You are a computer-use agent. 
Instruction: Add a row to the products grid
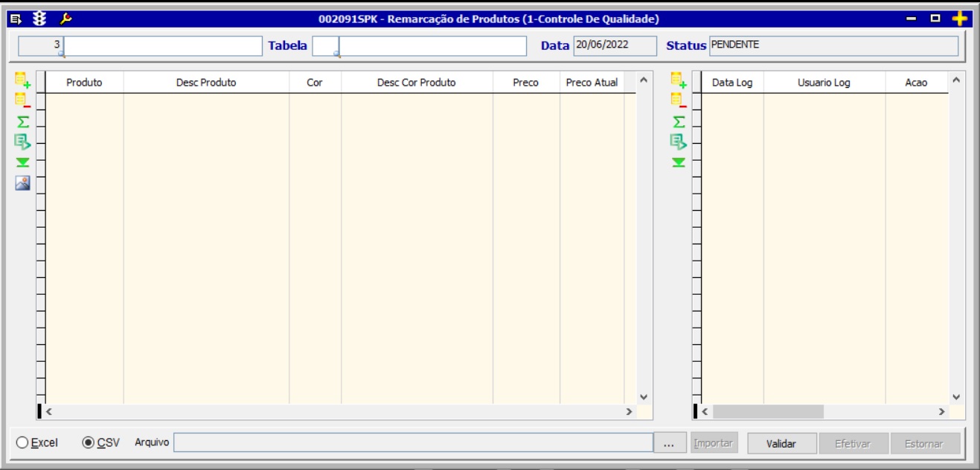[22, 80]
